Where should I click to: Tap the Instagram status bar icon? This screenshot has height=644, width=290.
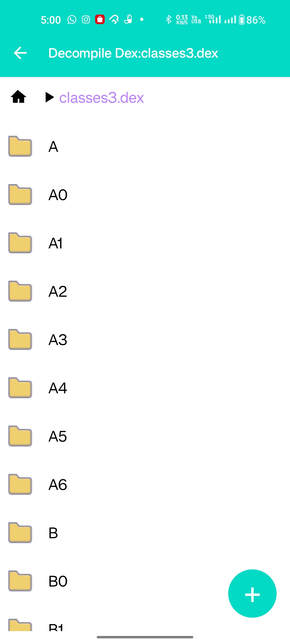(x=86, y=20)
